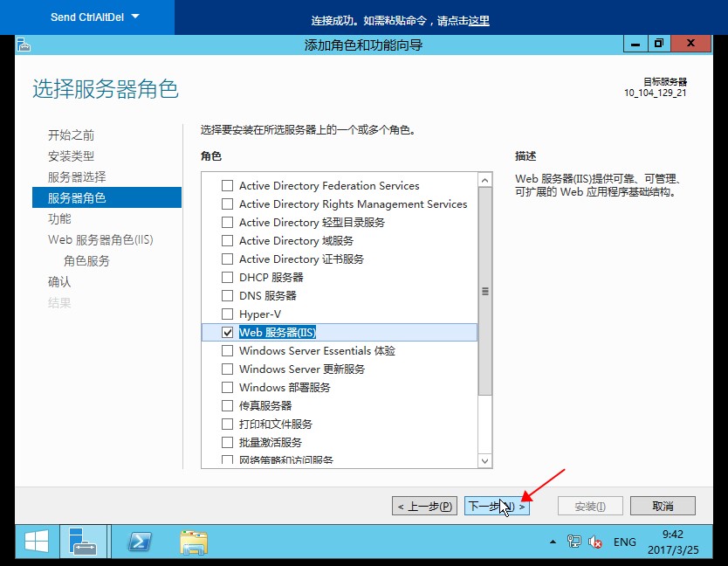Click the network status tray icon

(x=573, y=542)
